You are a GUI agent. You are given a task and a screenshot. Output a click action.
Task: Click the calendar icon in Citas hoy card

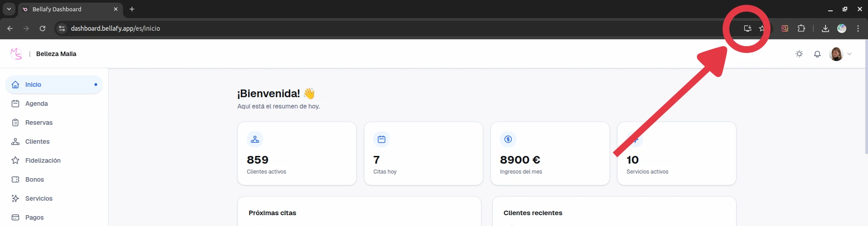tap(382, 139)
